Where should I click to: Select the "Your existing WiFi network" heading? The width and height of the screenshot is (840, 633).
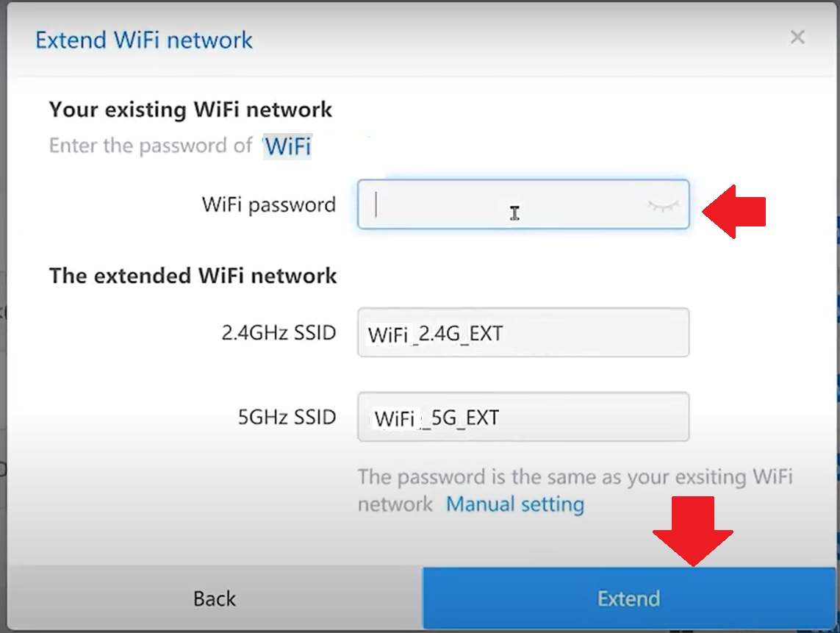click(190, 110)
